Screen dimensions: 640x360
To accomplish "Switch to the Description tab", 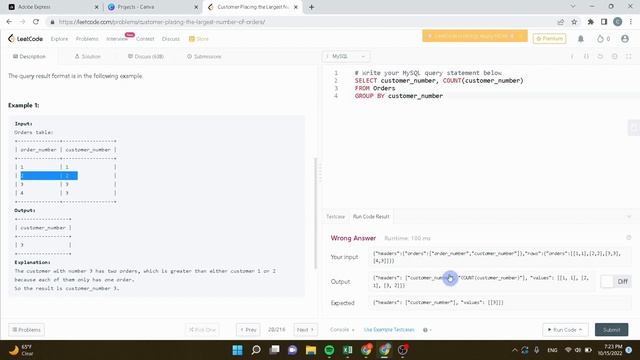I will coord(29,56).
